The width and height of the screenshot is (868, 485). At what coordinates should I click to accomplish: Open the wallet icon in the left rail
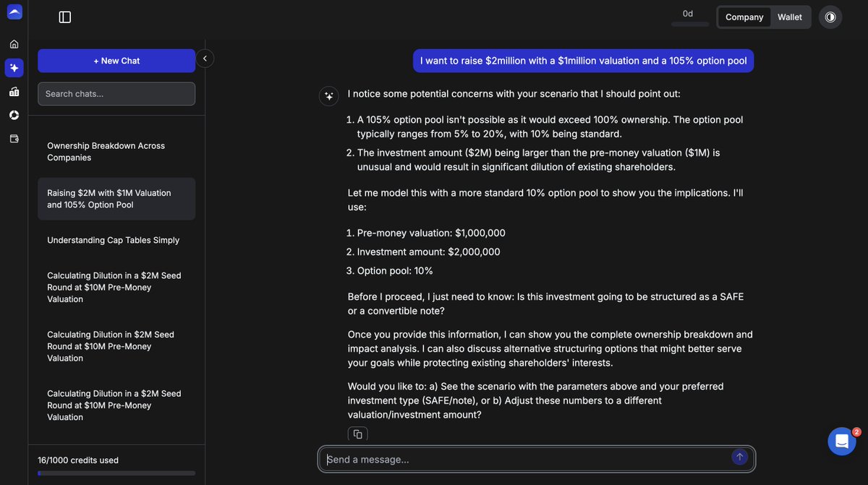tap(14, 139)
